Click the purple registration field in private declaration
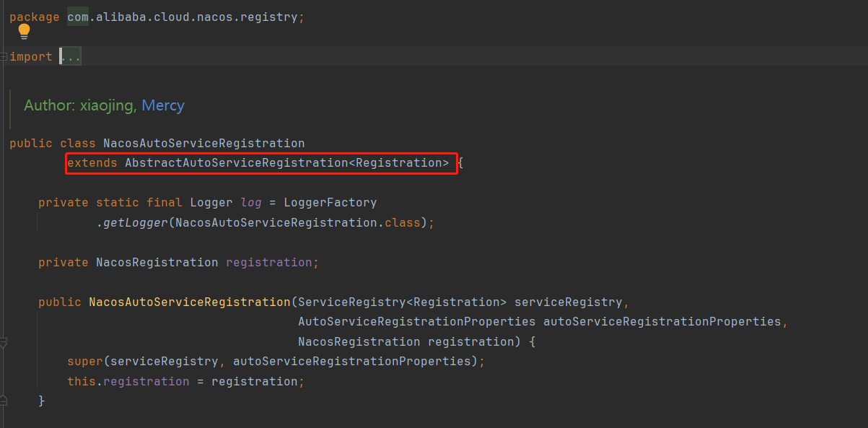 [269, 263]
